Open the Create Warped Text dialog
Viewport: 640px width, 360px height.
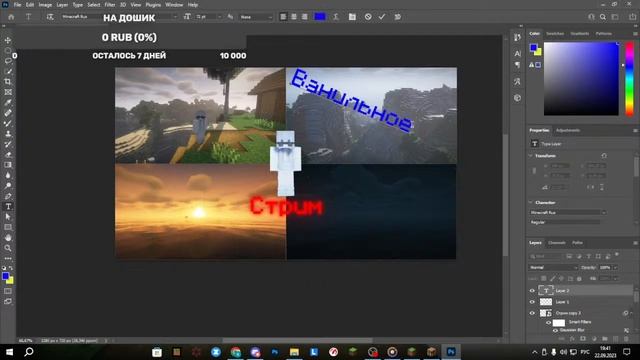(336, 17)
